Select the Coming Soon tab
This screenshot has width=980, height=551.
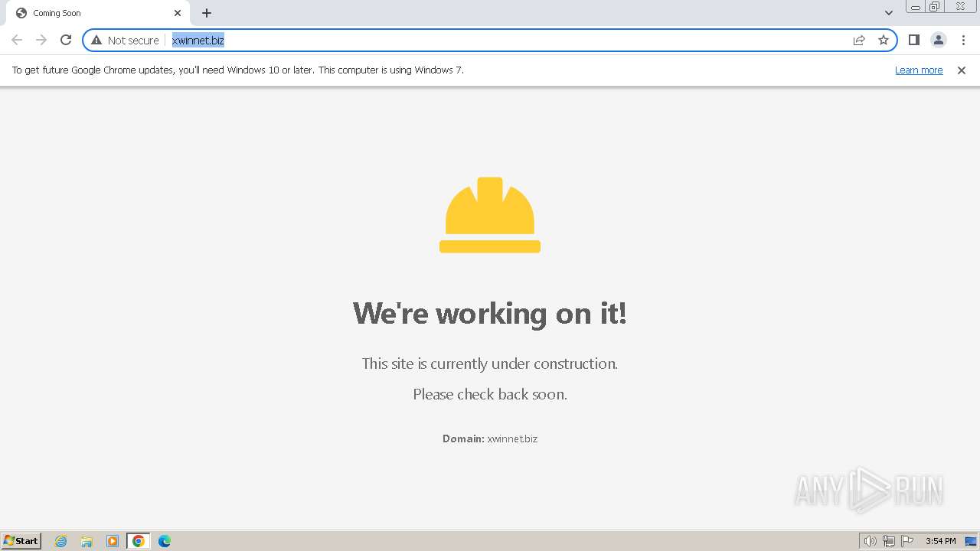click(x=98, y=13)
